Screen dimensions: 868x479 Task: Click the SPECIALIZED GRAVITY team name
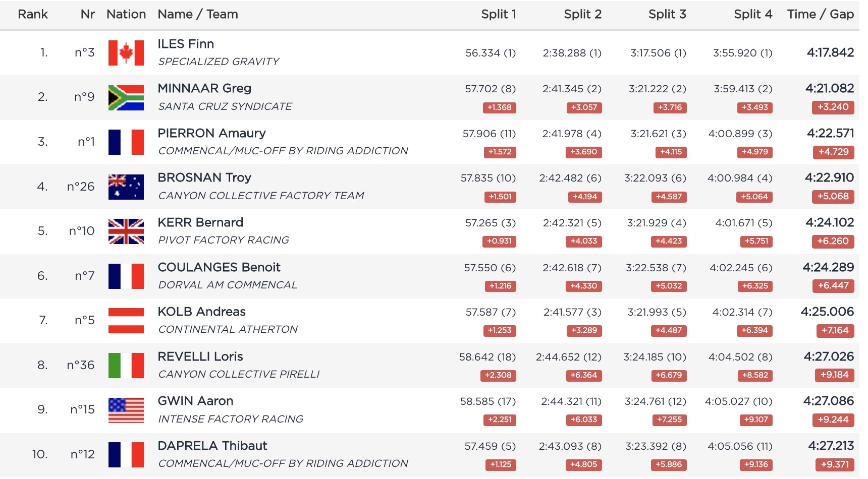point(219,62)
